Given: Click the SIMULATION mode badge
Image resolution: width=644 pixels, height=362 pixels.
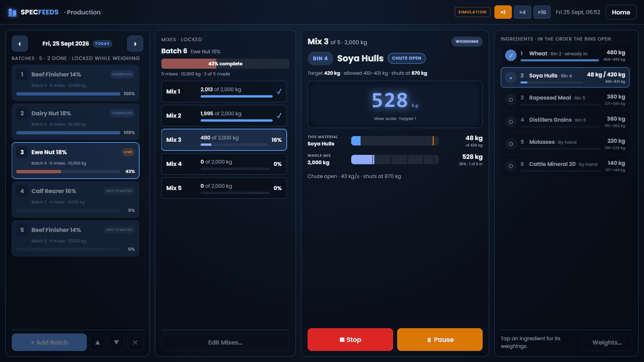Looking at the screenshot, I should point(472,12).
